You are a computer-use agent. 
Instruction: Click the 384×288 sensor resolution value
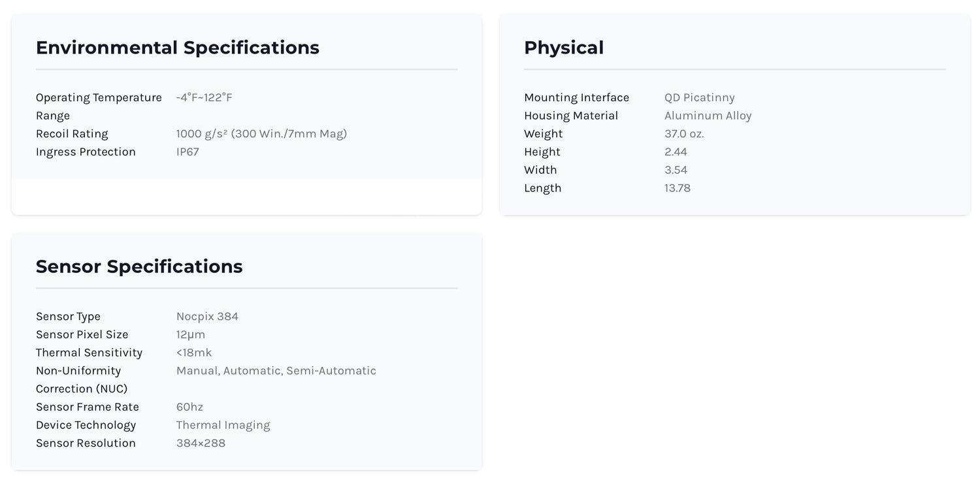[x=201, y=443]
